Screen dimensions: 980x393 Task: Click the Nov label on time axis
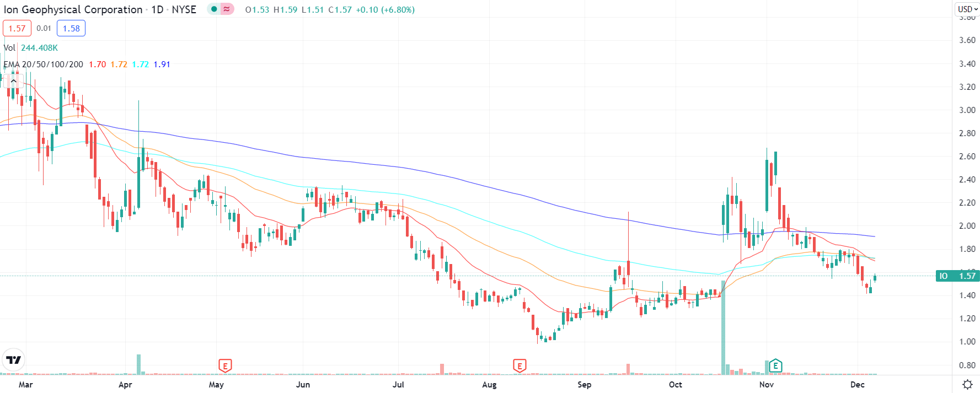click(x=767, y=385)
